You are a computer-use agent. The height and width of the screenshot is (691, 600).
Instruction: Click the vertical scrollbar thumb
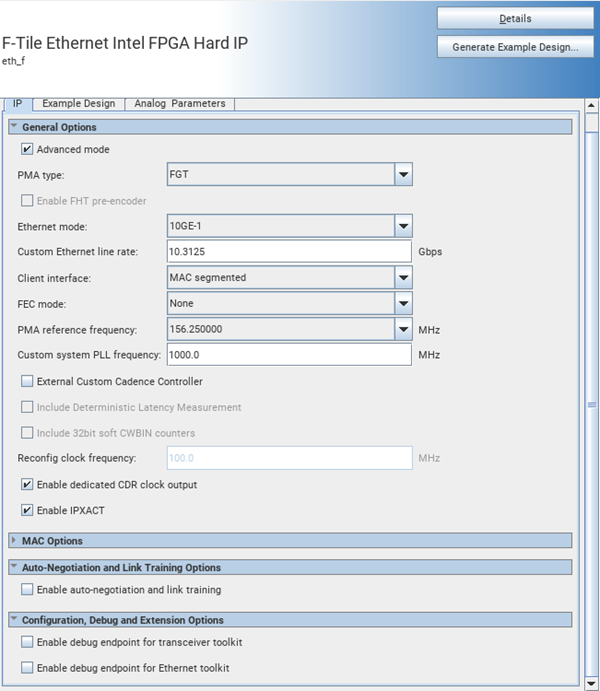(592, 405)
